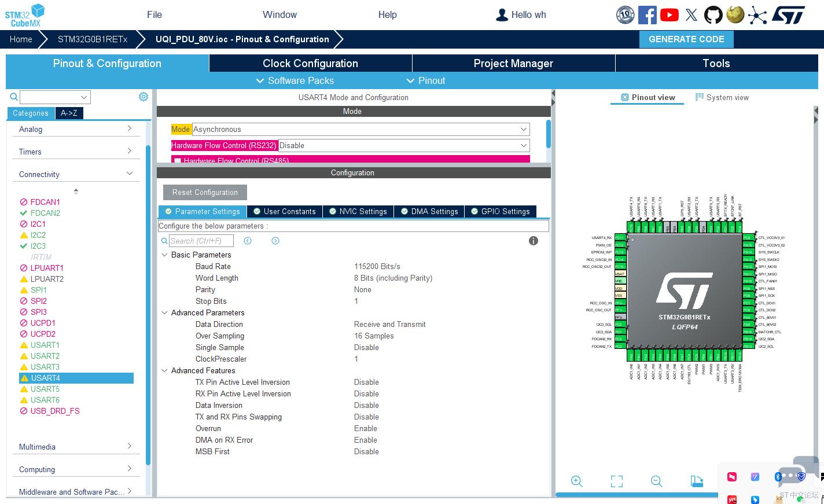
Task: Open the YouTube icon link
Action: pyautogui.click(x=669, y=15)
